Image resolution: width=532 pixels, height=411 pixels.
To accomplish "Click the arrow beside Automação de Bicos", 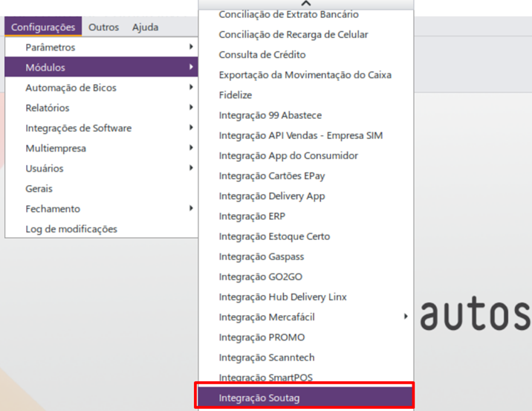I will point(192,87).
